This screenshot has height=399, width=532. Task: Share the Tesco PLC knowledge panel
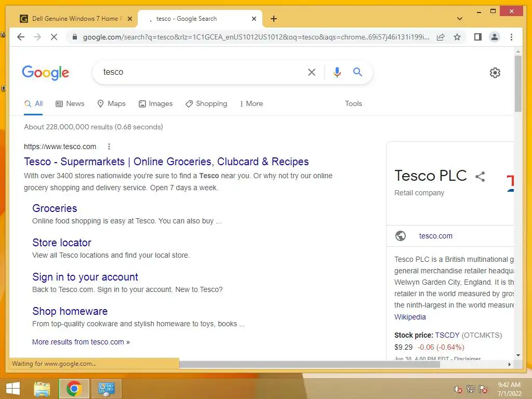click(x=480, y=177)
